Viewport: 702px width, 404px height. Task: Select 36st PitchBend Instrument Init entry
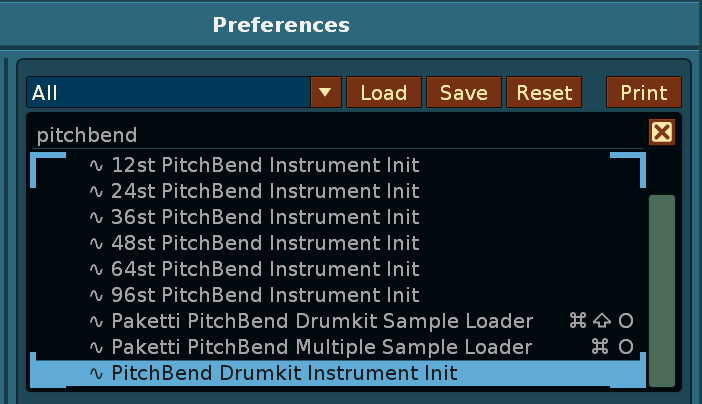(x=265, y=217)
